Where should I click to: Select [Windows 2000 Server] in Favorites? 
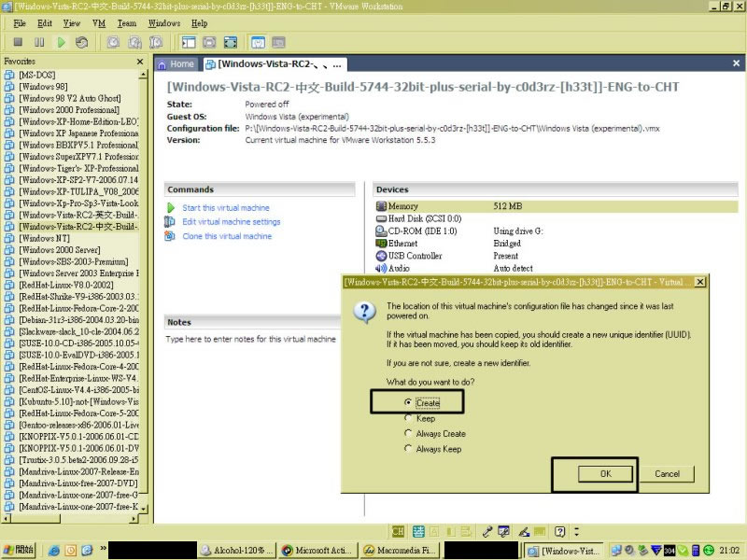tap(60, 249)
